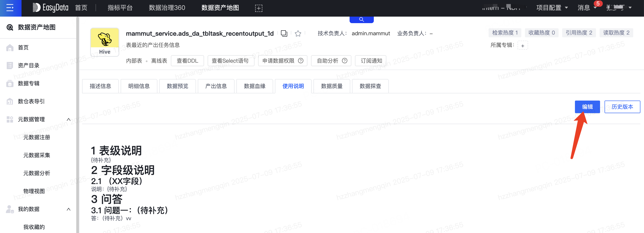This screenshot has height=233, width=644.
Task: Click the EasyData logo
Action: (x=50, y=8)
